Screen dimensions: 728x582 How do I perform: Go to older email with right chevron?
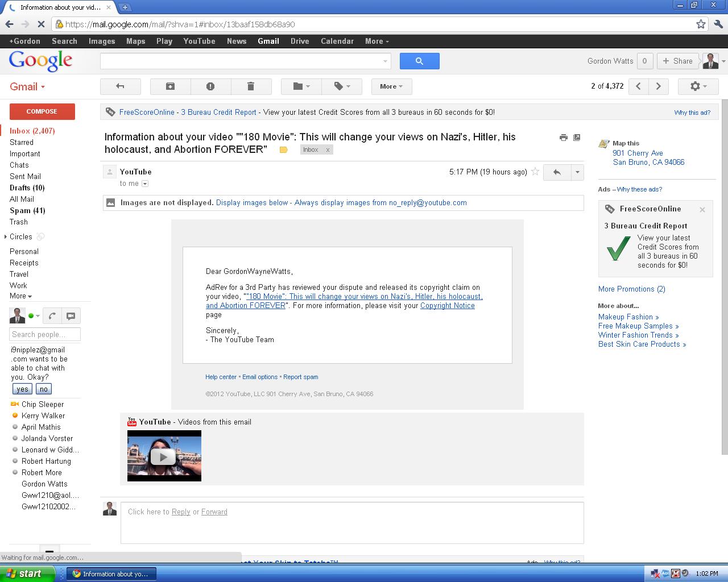tap(659, 86)
